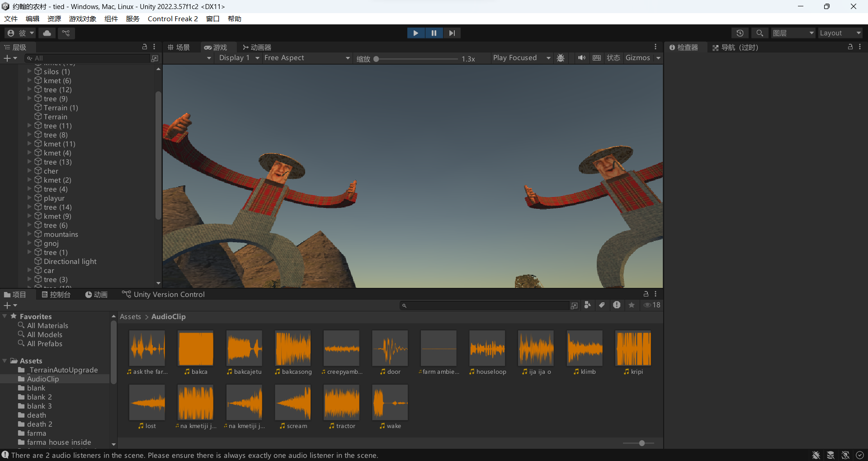The width and height of the screenshot is (868, 461).
Task: Click the global search magnifier icon
Action: tap(759, 33)
